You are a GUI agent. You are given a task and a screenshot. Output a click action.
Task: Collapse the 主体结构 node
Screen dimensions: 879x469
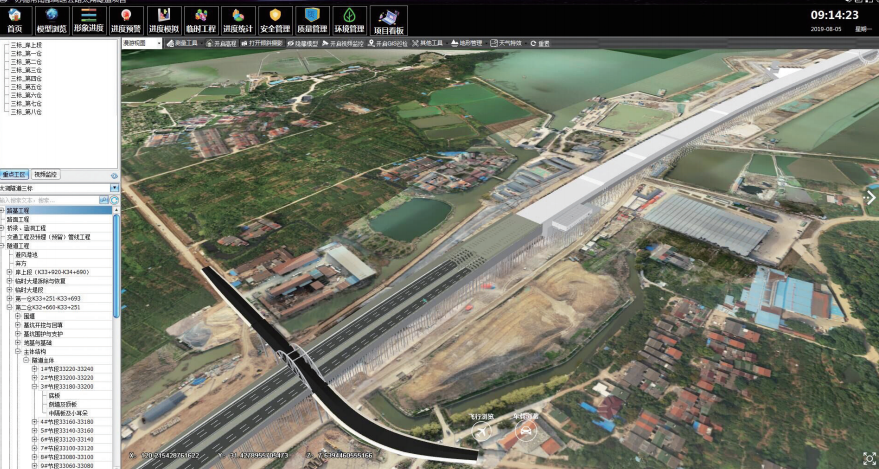pos(17,351)
